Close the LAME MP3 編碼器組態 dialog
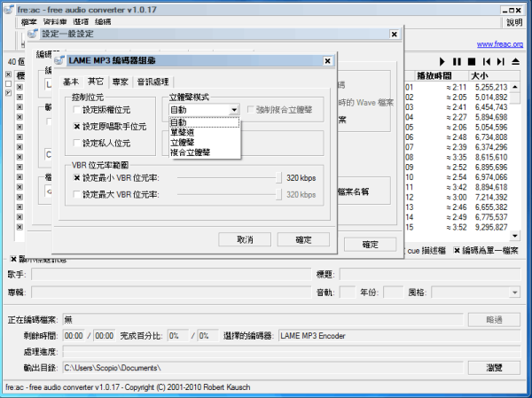 click(327, 61)
